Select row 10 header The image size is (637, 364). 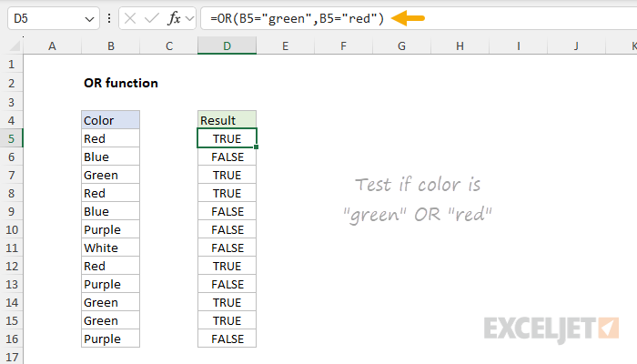coord(11,229)
